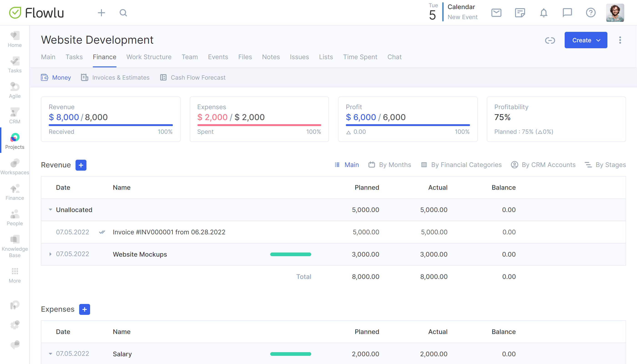Select the Money sub-tab

(56, 78)
